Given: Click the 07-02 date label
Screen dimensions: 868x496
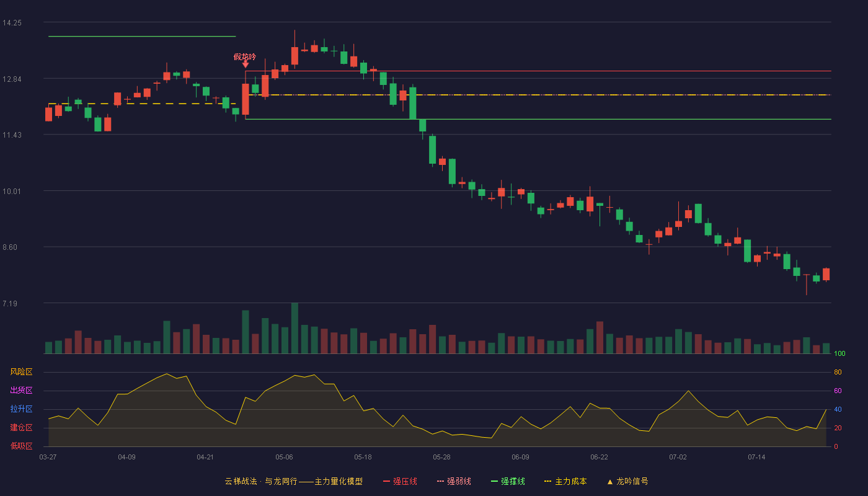Looking at the screenshot, I should click(x=678, y=457).
